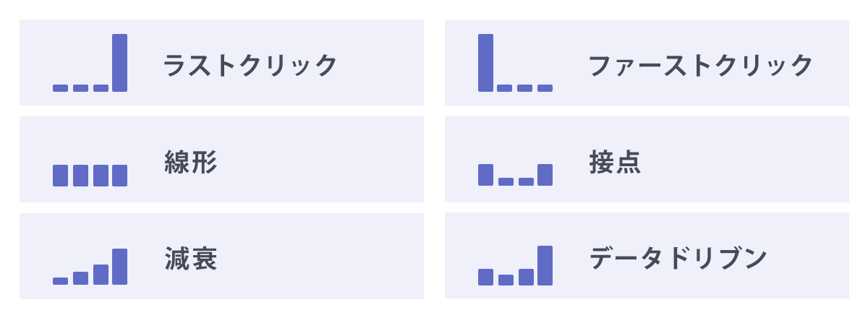
Task: Click the tallest last bar in 減衰 icon
Action: click(120, 267)
